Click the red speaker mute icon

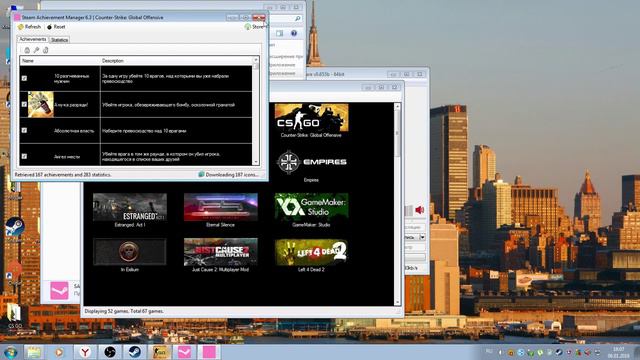click(420, 210)
